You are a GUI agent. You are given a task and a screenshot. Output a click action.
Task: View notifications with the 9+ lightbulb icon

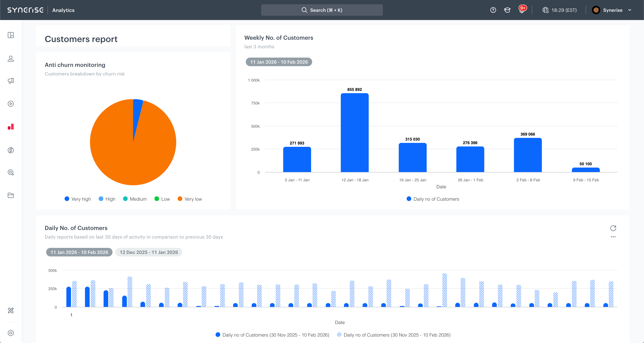point(522,10)
